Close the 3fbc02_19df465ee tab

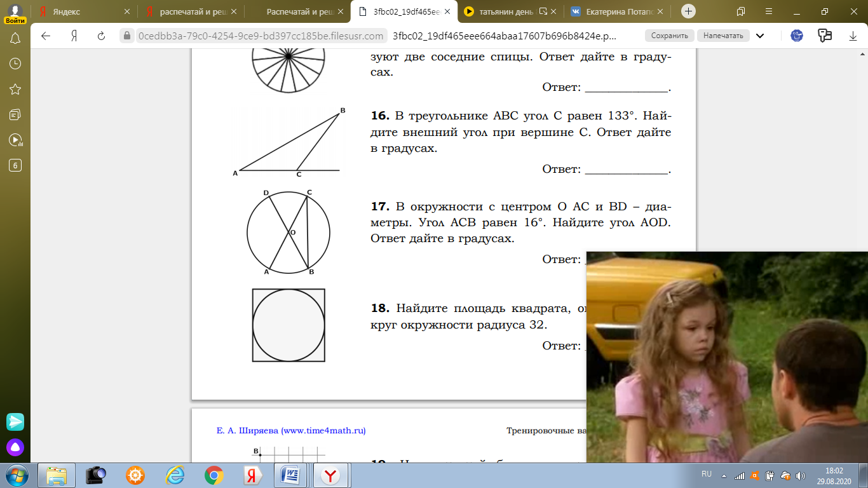click(447, 11)
